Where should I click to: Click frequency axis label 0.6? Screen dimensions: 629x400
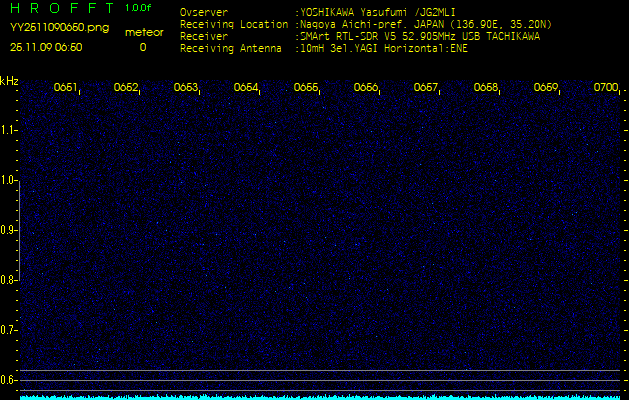(x=7, y=380)
